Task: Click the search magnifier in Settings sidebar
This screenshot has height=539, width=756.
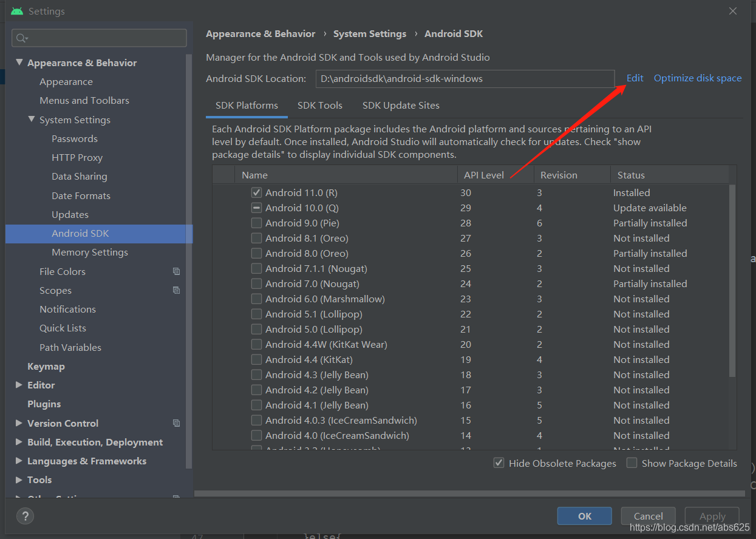Action: (x=20, y=38)
